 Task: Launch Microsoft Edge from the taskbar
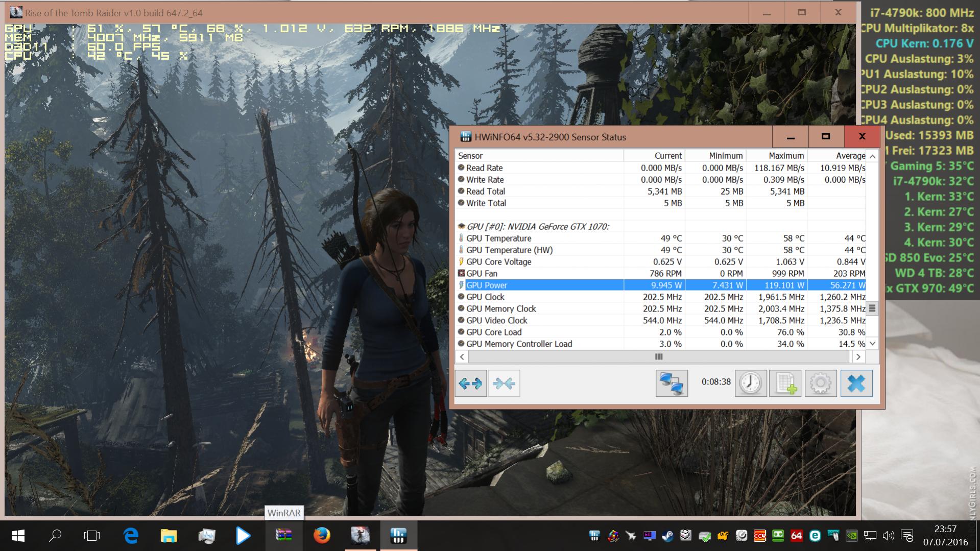click(131, 536)
